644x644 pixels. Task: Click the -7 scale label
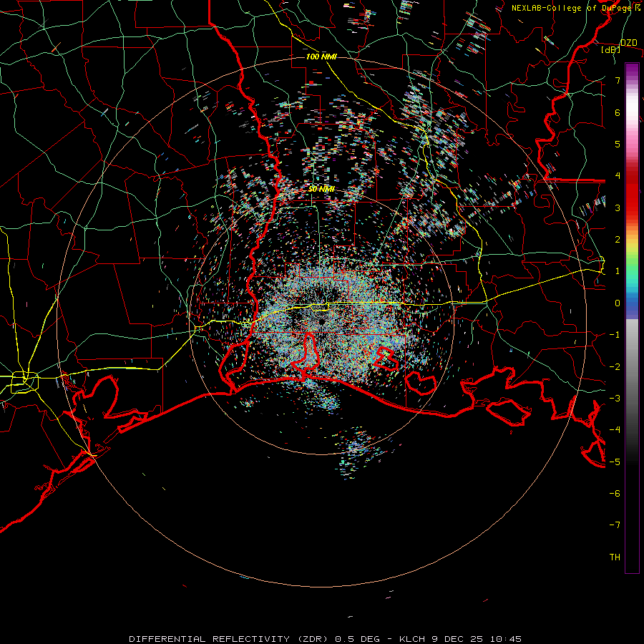click(x=615, y=525)
